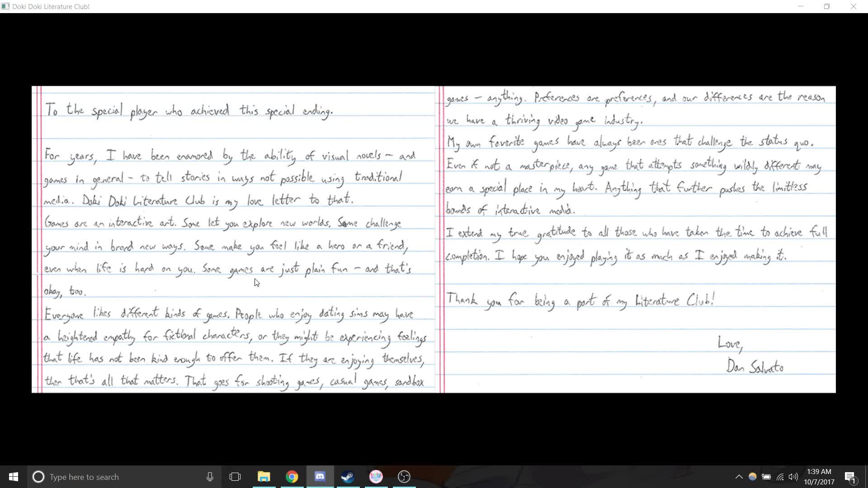The height and width of the screenshot is (488, 868).
Task: Click the Doki Doki Literature Club taskbar icon
Action: 376,477
